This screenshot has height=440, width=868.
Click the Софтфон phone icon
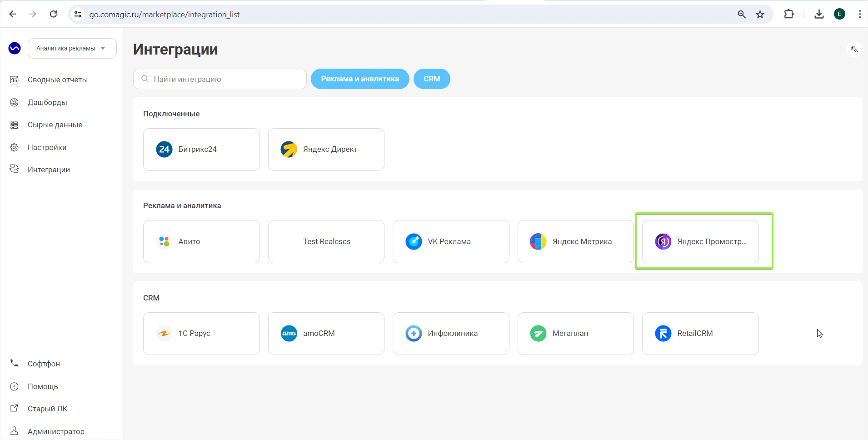pyautogui.click(x=15, y=363)
